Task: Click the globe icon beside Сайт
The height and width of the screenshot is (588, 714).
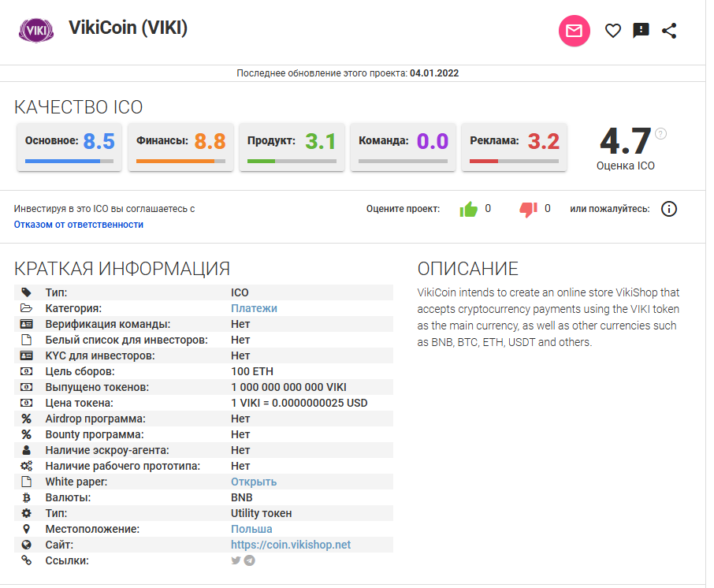Action: pyautogui.click(x=27, y=545)
